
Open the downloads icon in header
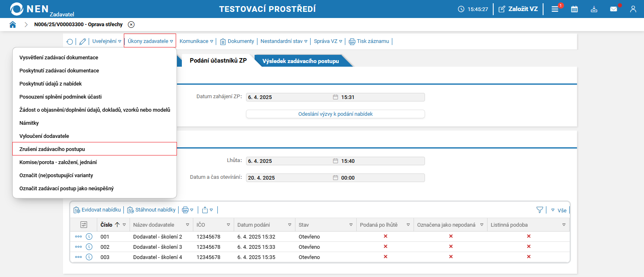pyautogui.click(x=594, y=9)
